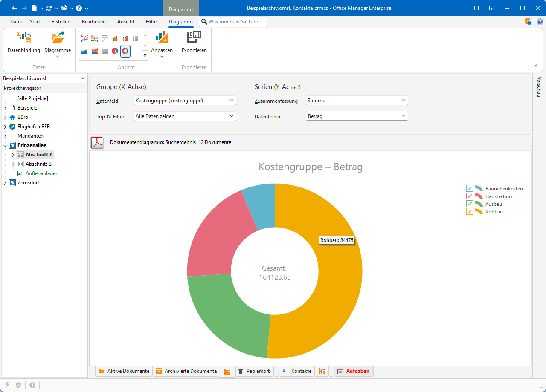Toggle the Rohbau legend checkbox

click(470, 211)
